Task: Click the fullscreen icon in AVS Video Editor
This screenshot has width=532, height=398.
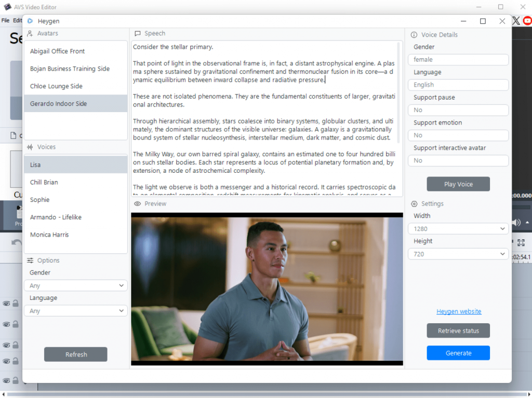Action: click(521, 242)
